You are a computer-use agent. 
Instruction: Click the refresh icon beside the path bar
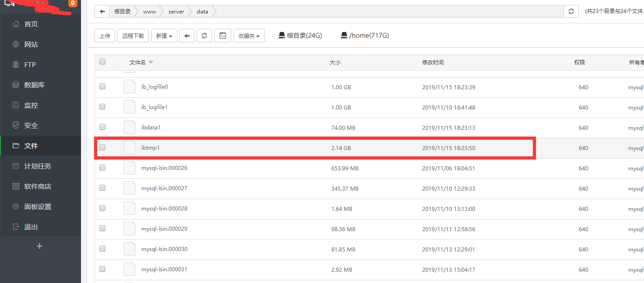(571, 12)
